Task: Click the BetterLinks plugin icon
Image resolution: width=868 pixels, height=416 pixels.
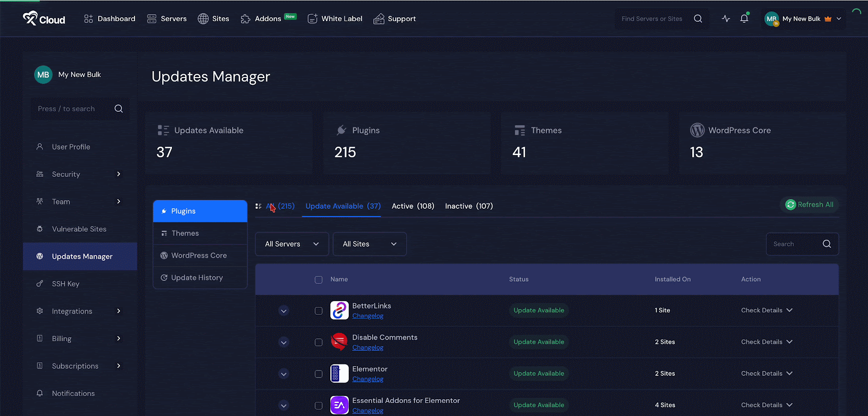Action: pyautogui.click(x=339, y=310)
